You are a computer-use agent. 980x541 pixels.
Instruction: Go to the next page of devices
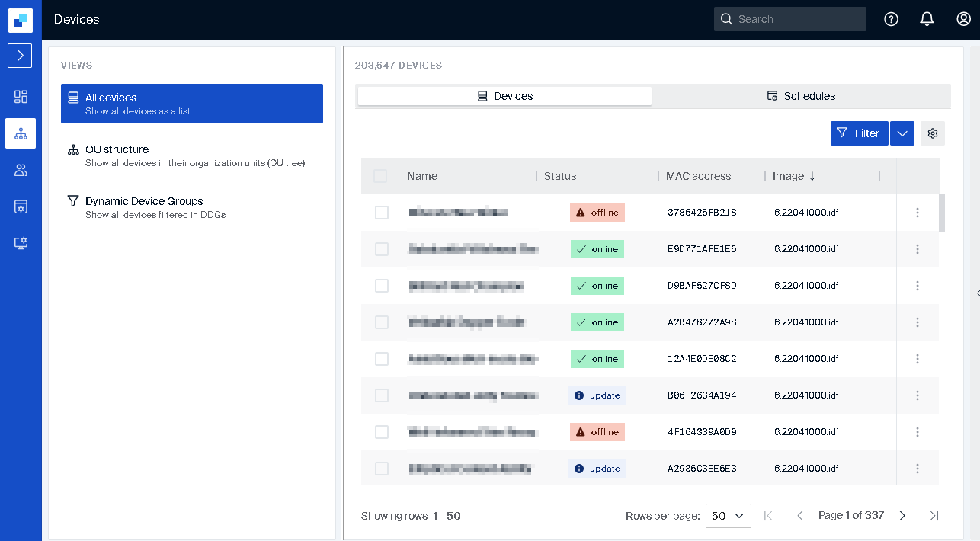coord(902,516)
